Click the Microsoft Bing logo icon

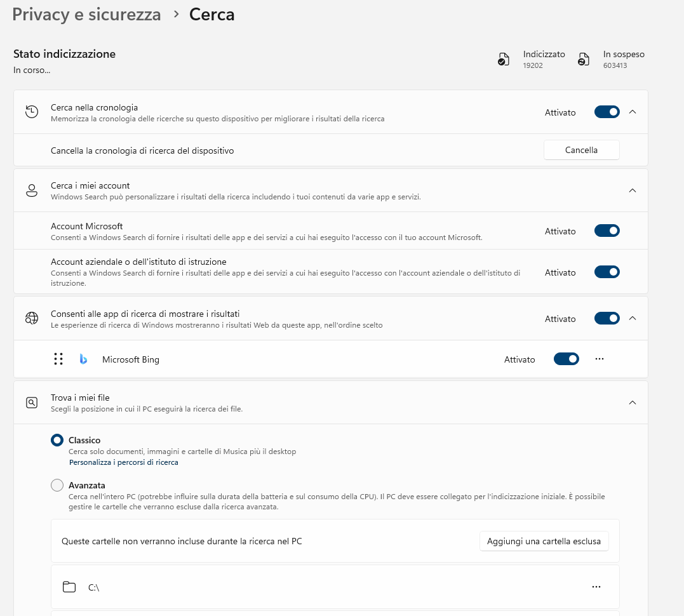click(x=83, y=359)
